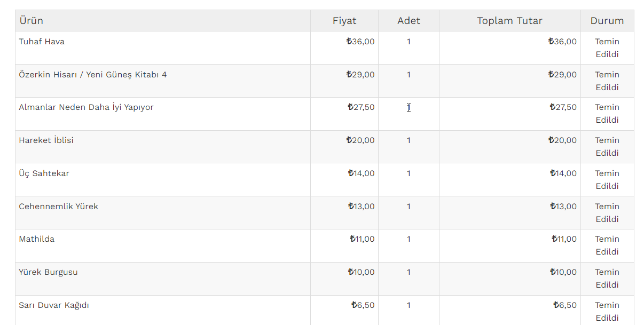Click the Adet column header
Image resolution: width=644 pixels, height=325 pixels.
409,21
